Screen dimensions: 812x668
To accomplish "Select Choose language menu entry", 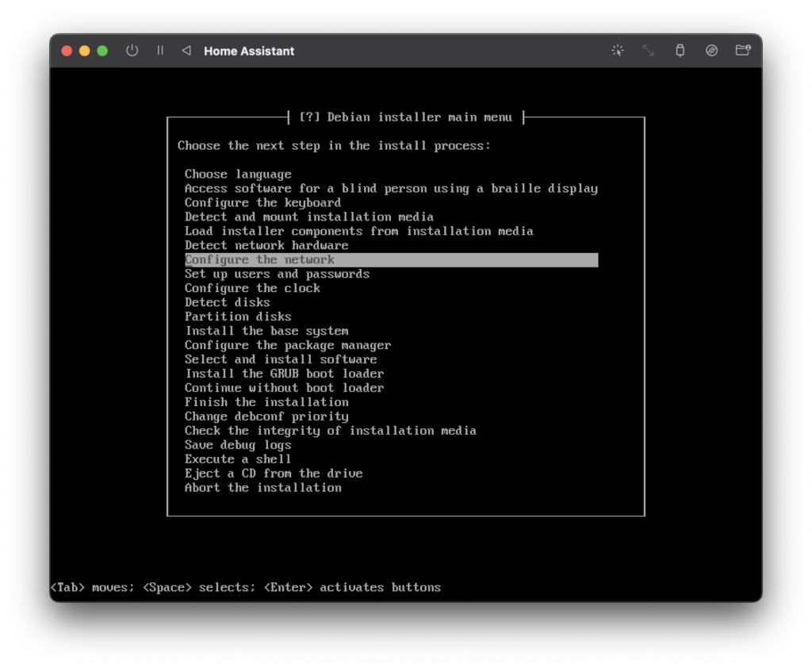I will [x=391, y=174].
